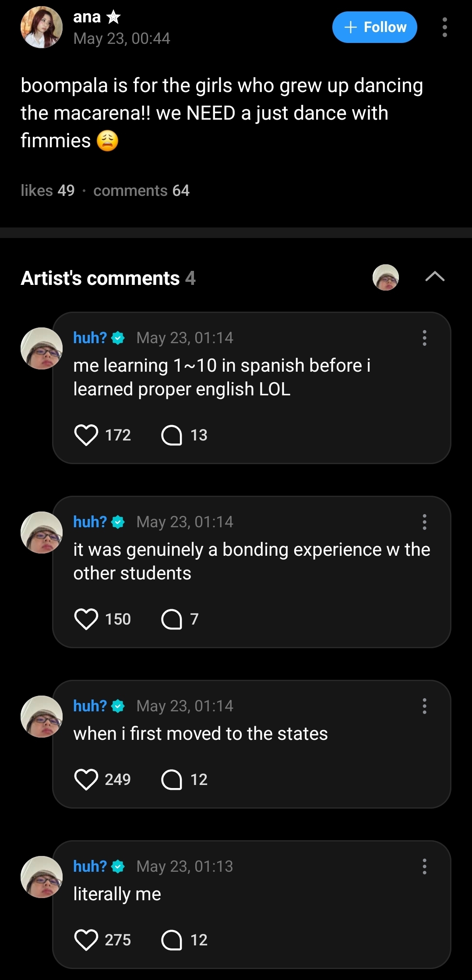Open huh? profile from first comment name
472x980 pixels.
coord(90,337)
